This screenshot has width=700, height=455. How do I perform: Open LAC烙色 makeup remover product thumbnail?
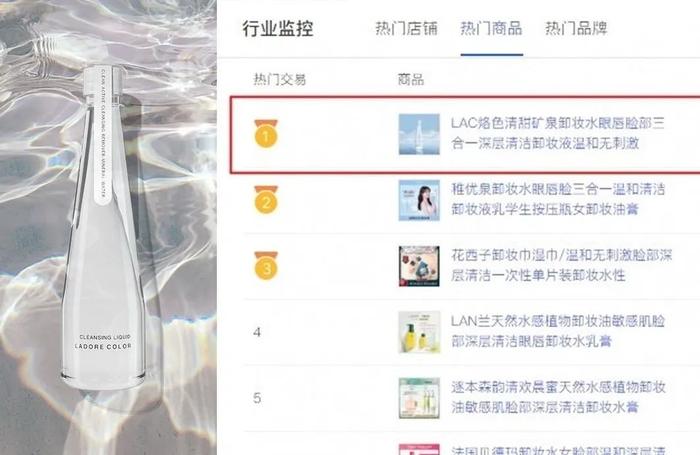pyautogui.click(x=419, y=134)
